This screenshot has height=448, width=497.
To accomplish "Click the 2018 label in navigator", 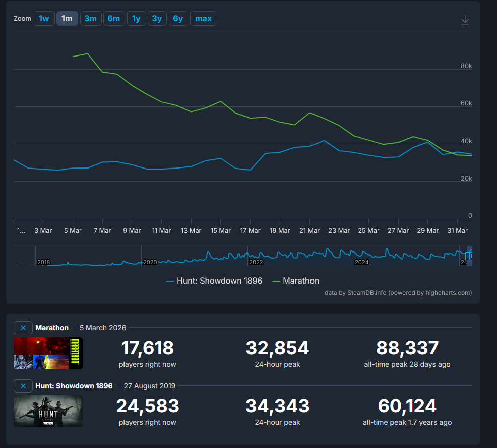I will [44, 262].
